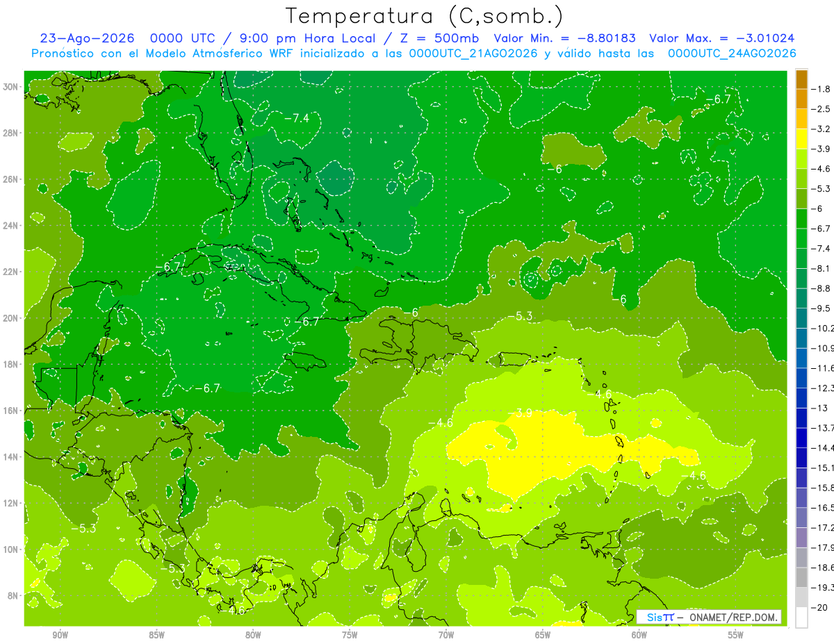Click the 80W longitude axis label
This screenshot has width=834, height=644.
coord(253,634)
